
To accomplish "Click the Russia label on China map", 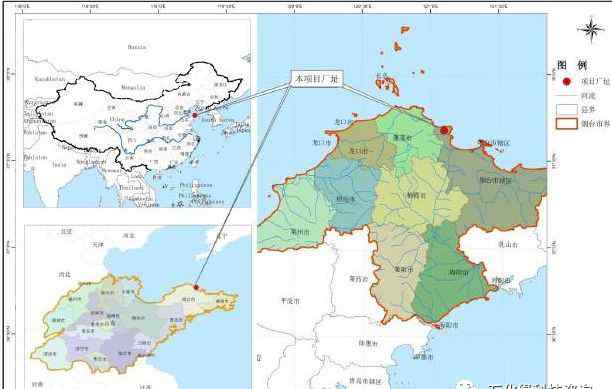I will click(x=137, y=47).
